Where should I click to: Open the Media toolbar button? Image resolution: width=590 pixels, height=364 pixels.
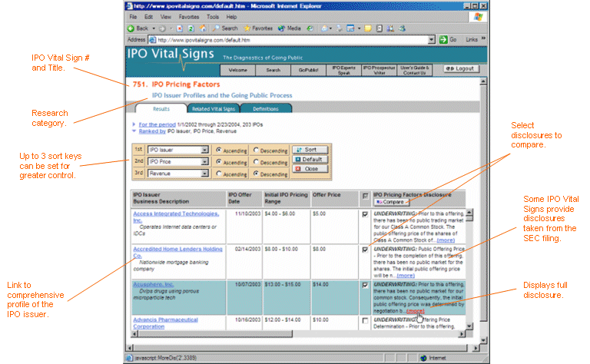tap(290, 28)
